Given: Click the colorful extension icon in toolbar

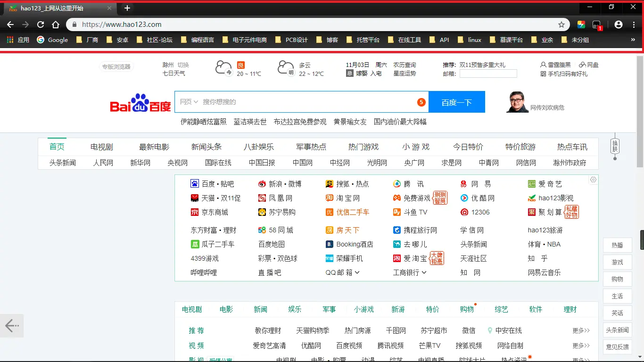Looking at the screenshot, I should pos(581,25).
